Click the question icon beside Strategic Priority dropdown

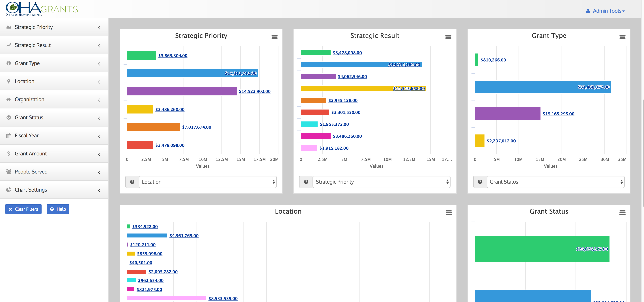click(306, 182)
